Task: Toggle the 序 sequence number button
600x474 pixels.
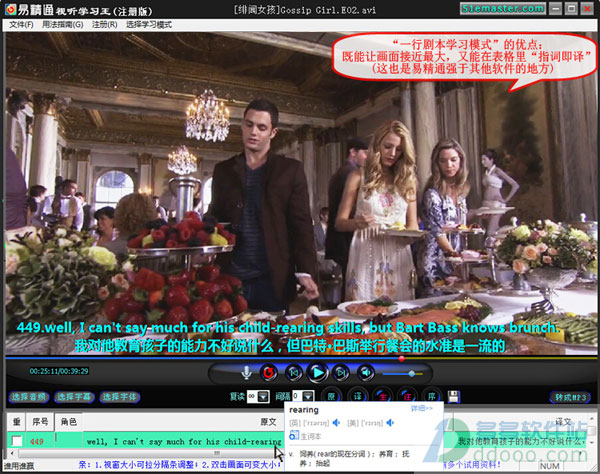Action: [x=432, y=396]
